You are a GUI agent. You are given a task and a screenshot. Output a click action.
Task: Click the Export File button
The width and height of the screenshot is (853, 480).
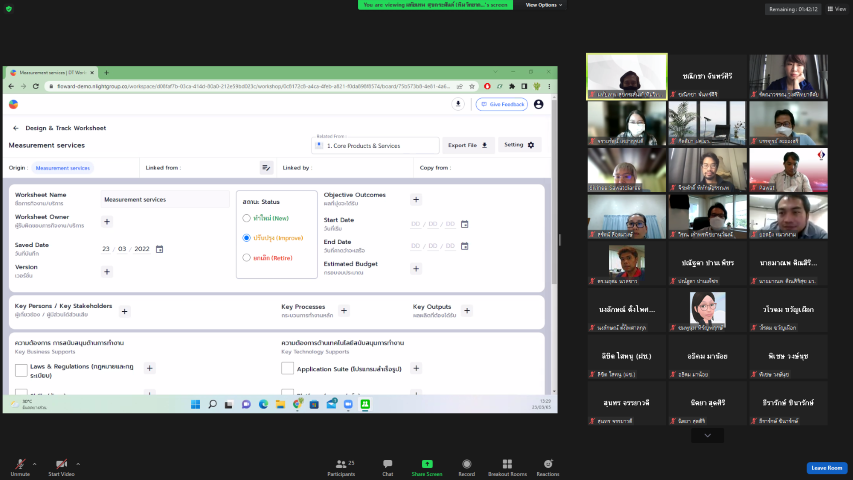click(469, 145)
